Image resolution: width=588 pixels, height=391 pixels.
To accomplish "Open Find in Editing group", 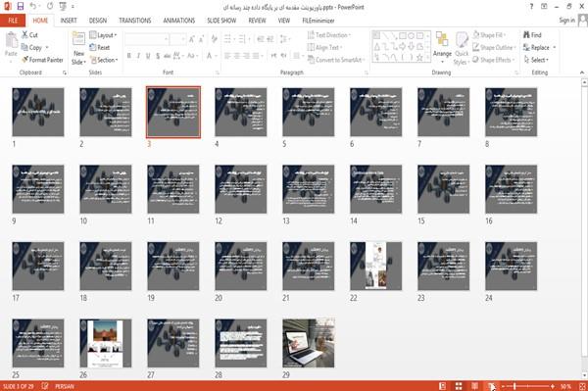I will pyautogui.click(x=532, y=35).
